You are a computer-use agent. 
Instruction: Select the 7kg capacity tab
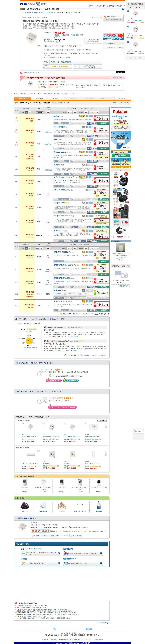click(52, 50)
